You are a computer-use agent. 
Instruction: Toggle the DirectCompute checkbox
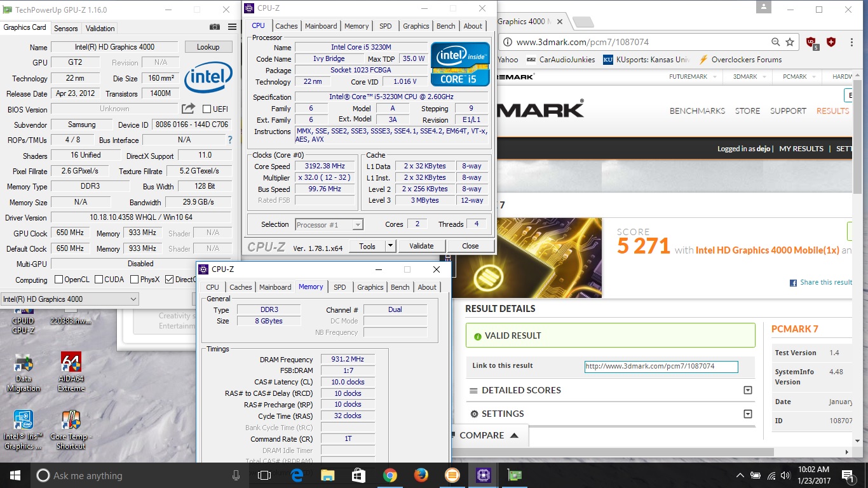(169, 280)
